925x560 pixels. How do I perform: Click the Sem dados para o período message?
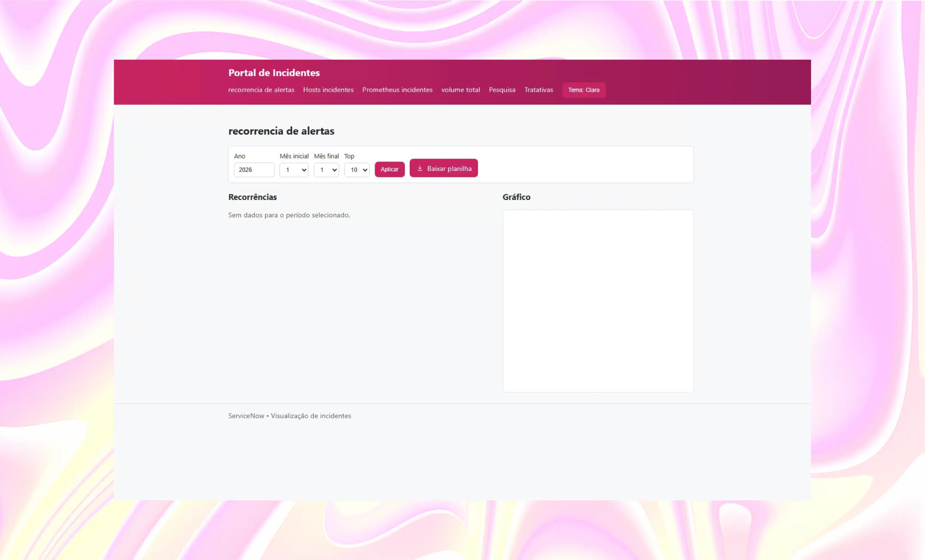(x=289, y=215)
